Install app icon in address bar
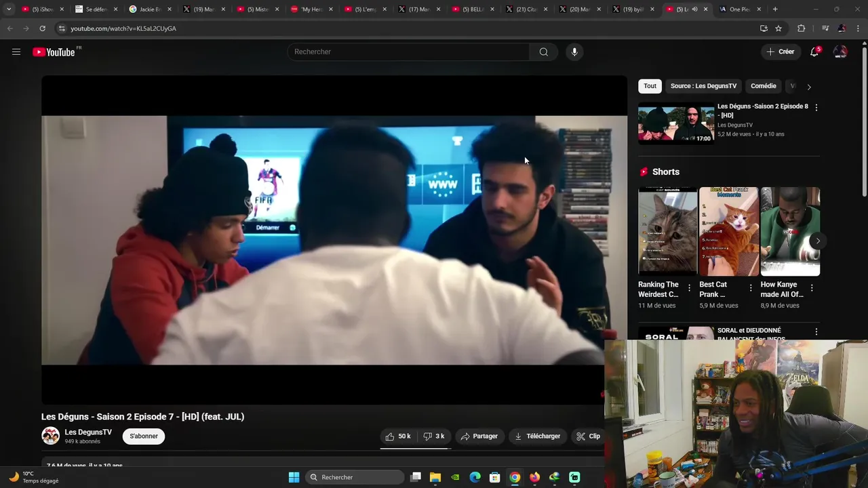The image size is (868, 488). [764, 28]
